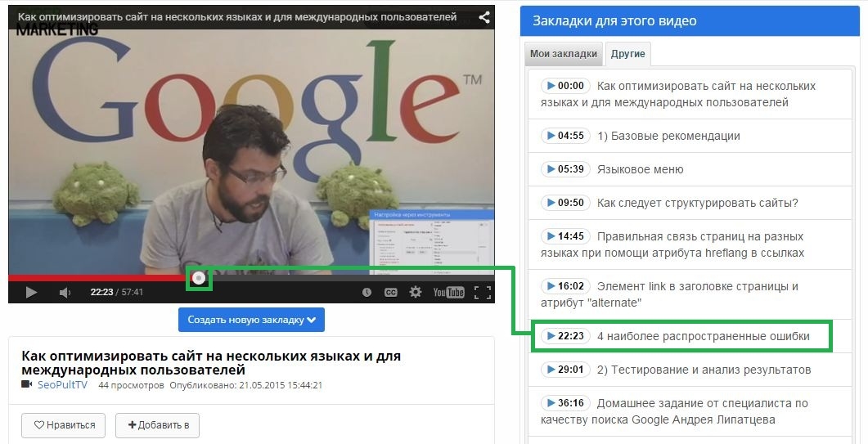Open the Watch Later clock icon
Screen dimensions: 868x444
pos(367,292)
